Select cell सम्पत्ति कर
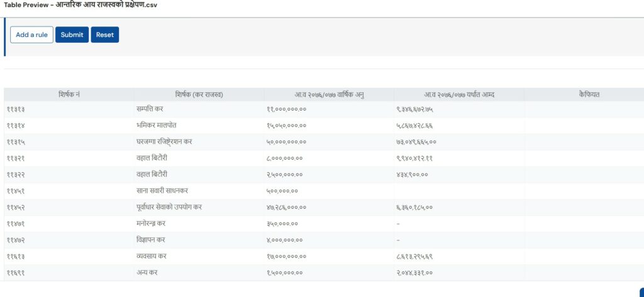 199,109
